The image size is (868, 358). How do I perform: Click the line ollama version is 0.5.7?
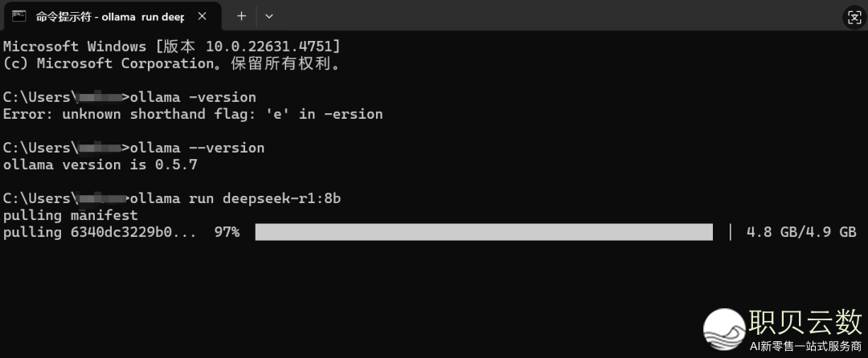pos(100,165)
